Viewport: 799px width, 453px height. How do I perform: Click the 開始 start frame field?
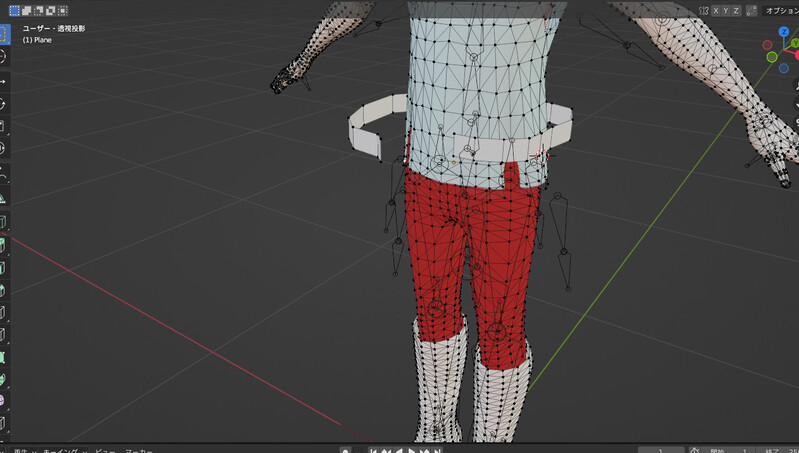729,450
